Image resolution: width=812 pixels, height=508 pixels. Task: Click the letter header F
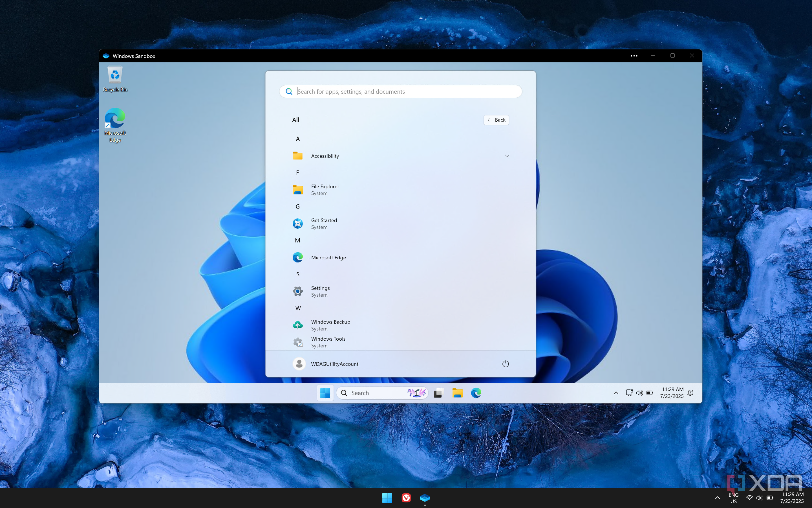tap(297, 173)
